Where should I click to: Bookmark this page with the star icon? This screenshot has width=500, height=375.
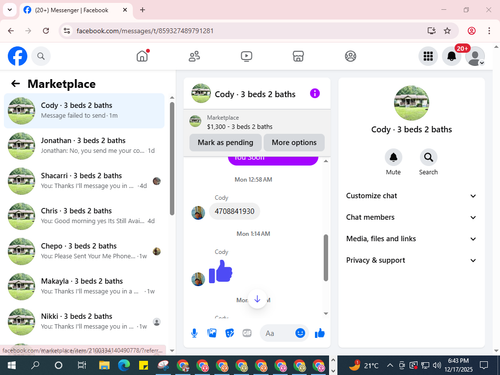point(447,31)
